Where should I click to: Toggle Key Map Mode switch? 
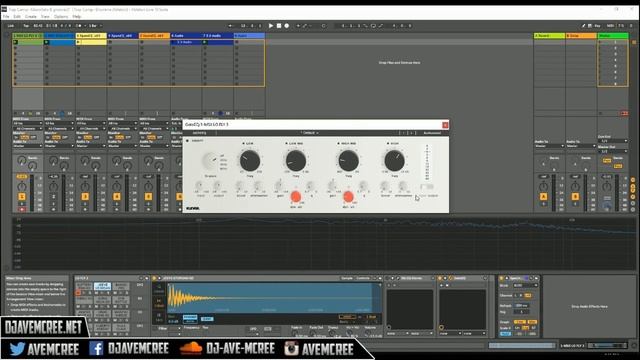pos(597,26)
